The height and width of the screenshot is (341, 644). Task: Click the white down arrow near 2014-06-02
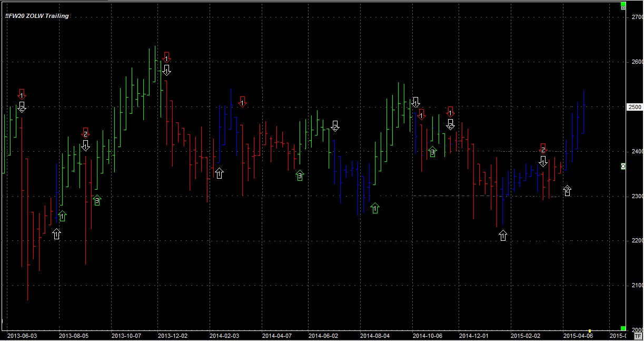(x=335, y=125)
